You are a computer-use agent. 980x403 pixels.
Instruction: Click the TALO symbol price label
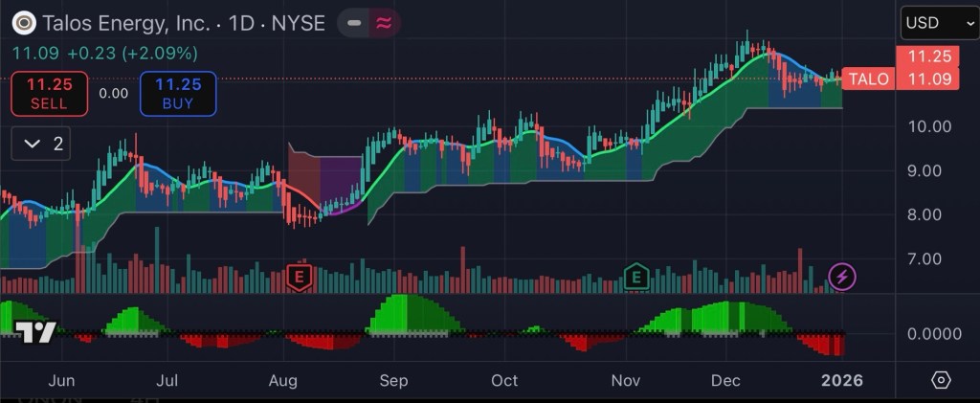869,79
